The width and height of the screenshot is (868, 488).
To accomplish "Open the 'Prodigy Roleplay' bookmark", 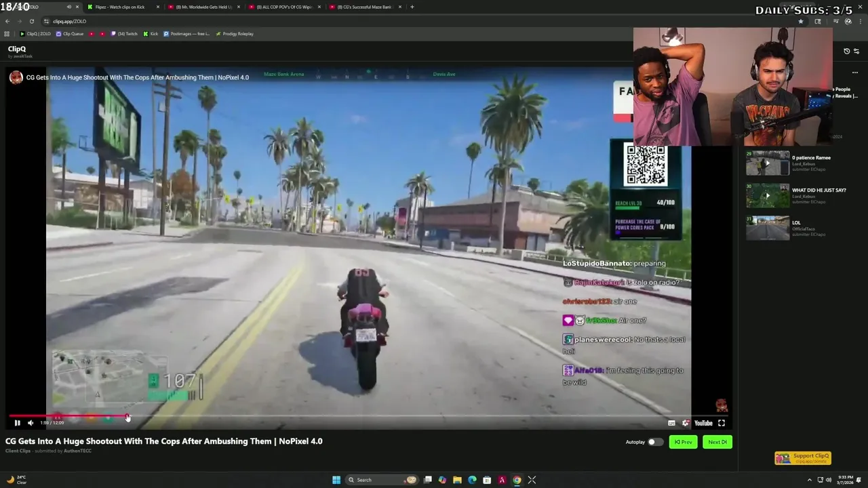I will (x=235, y=34).
